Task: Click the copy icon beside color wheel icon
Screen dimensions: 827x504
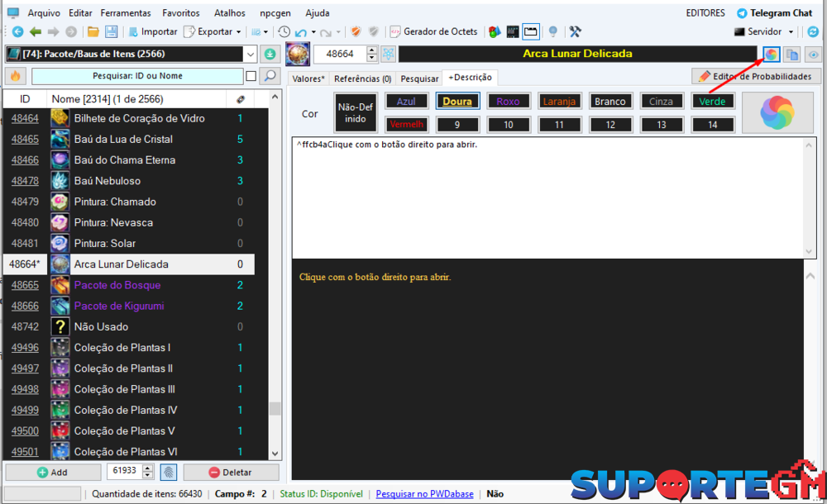Action: 791,55
